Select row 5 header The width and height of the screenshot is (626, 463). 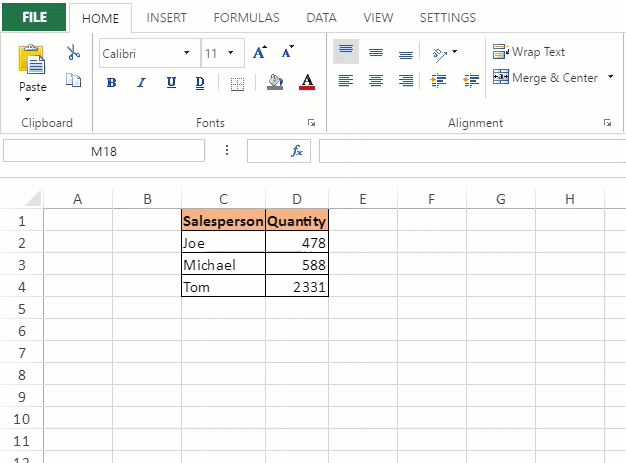22,309
